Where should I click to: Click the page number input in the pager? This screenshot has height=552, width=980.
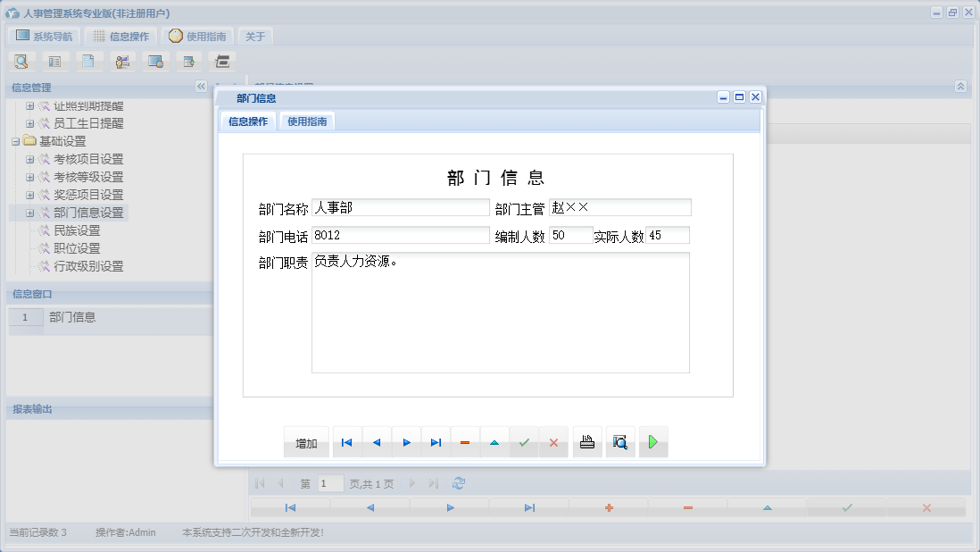tap(329, 482)
